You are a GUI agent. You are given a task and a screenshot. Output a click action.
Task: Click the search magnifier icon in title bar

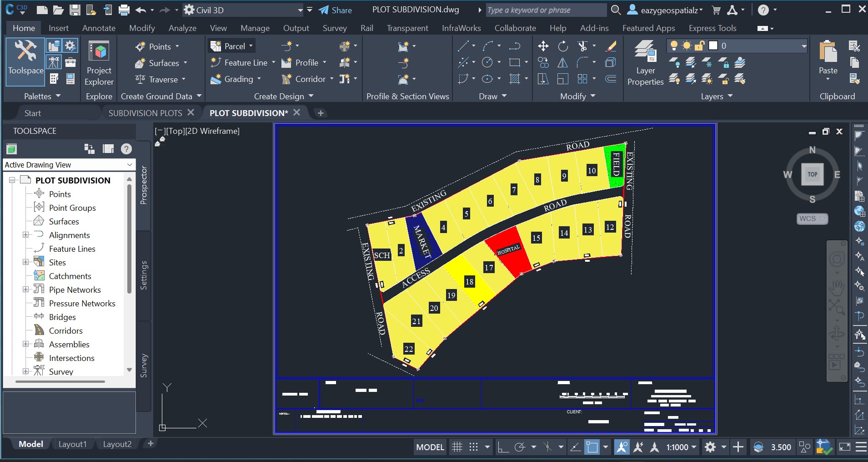pyautogui.click(x=616, y=10)
